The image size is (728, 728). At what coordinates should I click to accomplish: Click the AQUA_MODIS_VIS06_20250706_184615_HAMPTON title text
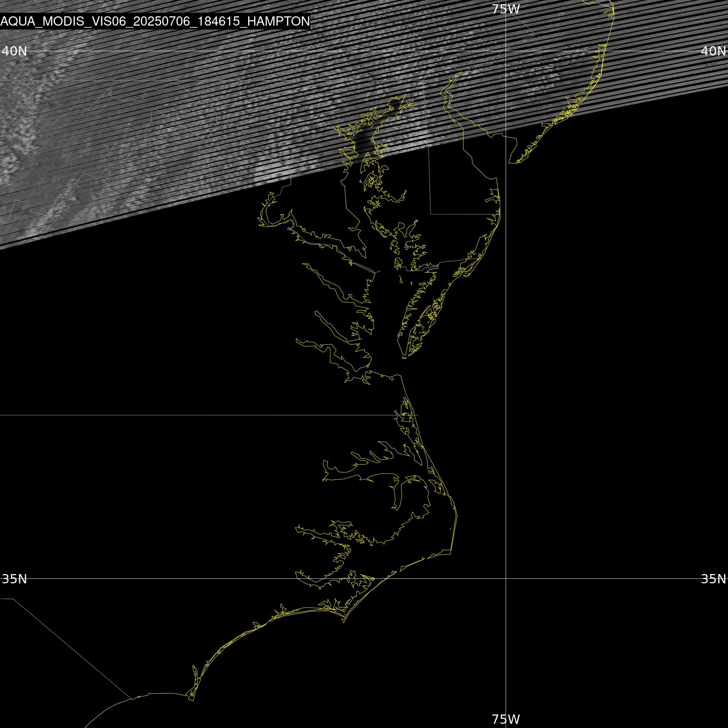(x=155, y=21)
